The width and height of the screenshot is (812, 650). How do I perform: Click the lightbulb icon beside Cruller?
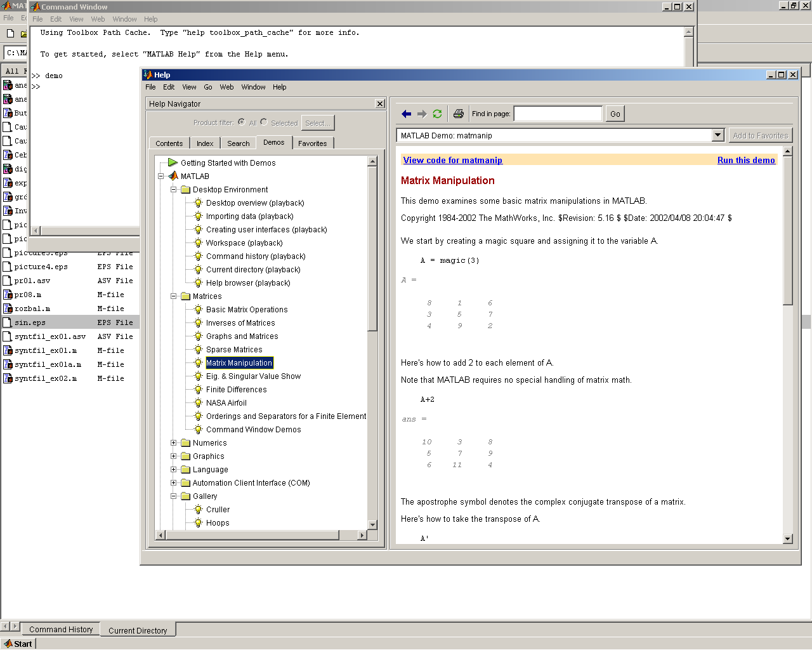pyautogui.click(x=198, y=509)
